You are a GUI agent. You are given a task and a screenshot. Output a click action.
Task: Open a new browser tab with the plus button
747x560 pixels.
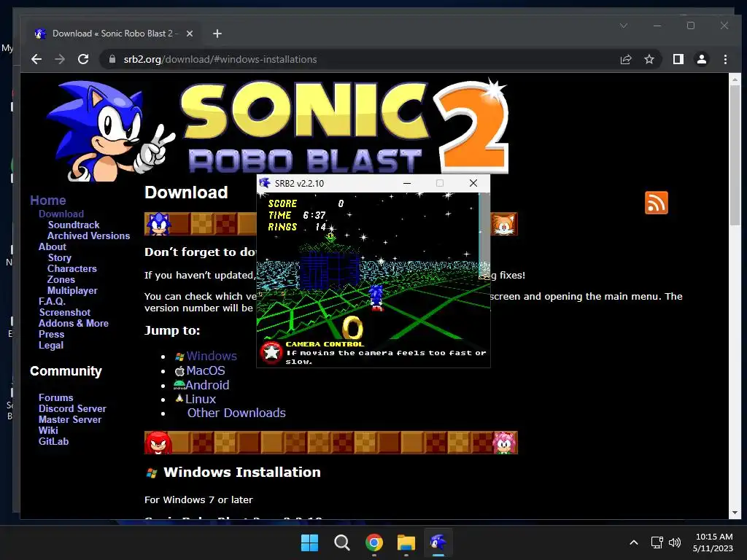(217, 34)
